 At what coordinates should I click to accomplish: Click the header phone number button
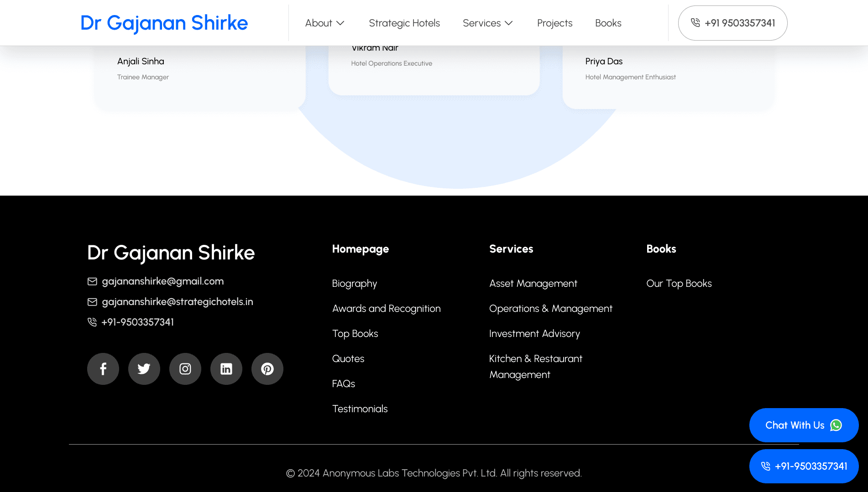732,23
